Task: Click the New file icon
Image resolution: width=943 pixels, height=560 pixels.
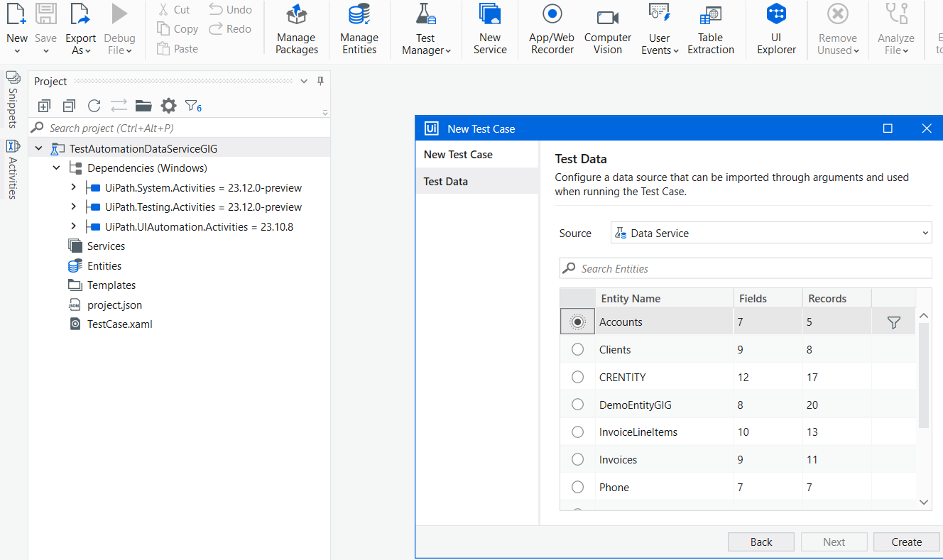Action: coord(17,14)
